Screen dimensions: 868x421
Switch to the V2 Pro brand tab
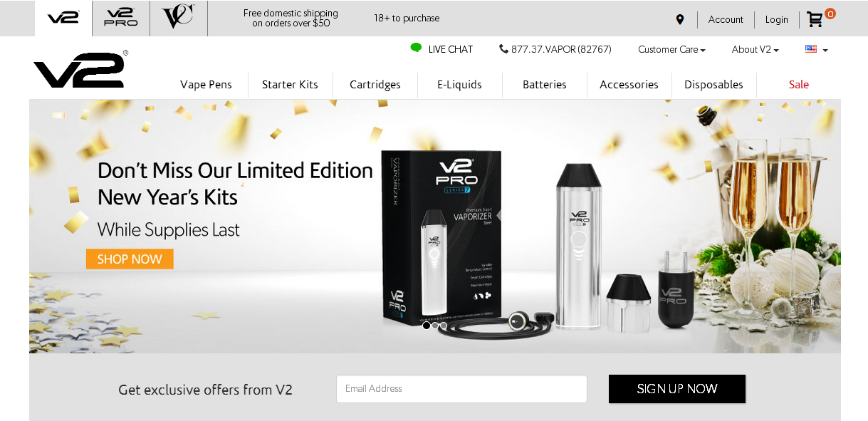click(121, 19)
